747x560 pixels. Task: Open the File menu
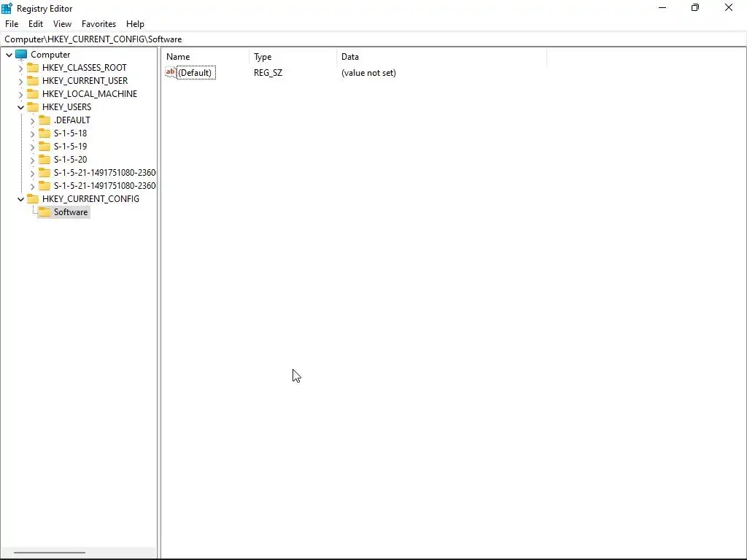pyautogui.click(x=12, y=24)
